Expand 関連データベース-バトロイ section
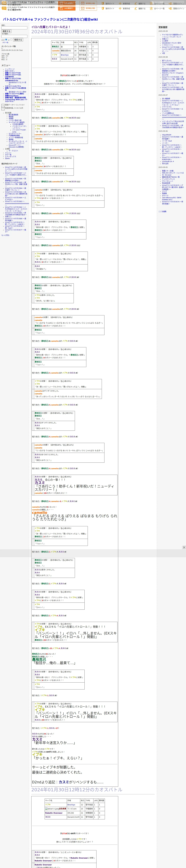186x868 pixels. click(x=3, y=105)
